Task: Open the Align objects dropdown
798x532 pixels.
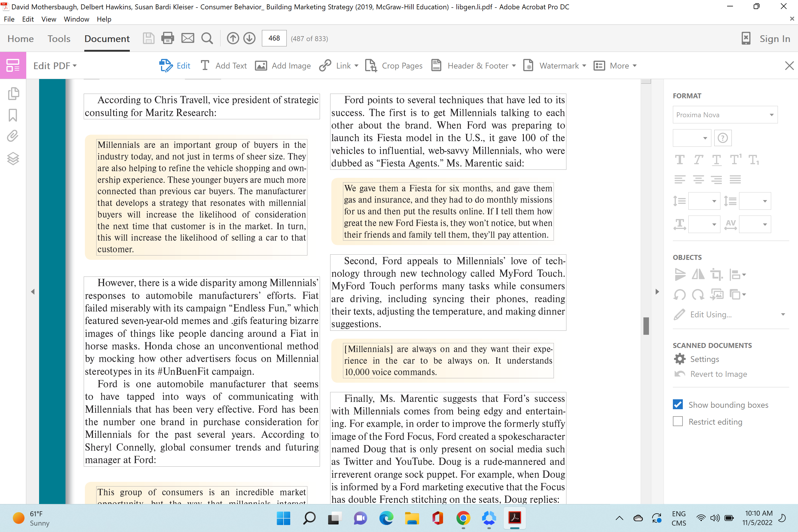Action: [x=737, y=274]
